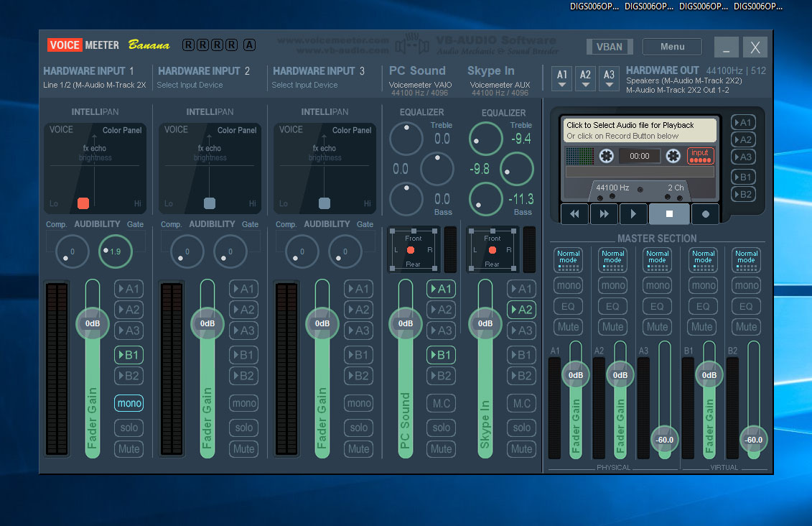The height and width of the screenshot is (526, 812).
Task: Toggle B2 routing on Hardware Input 3
Action: (x=358, y=376)
